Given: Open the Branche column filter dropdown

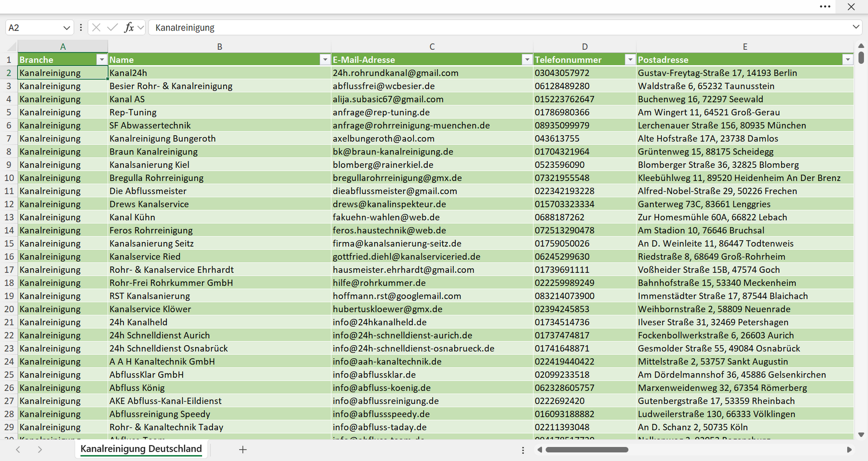Looking at the screenshot, I should tap(101, 59).
